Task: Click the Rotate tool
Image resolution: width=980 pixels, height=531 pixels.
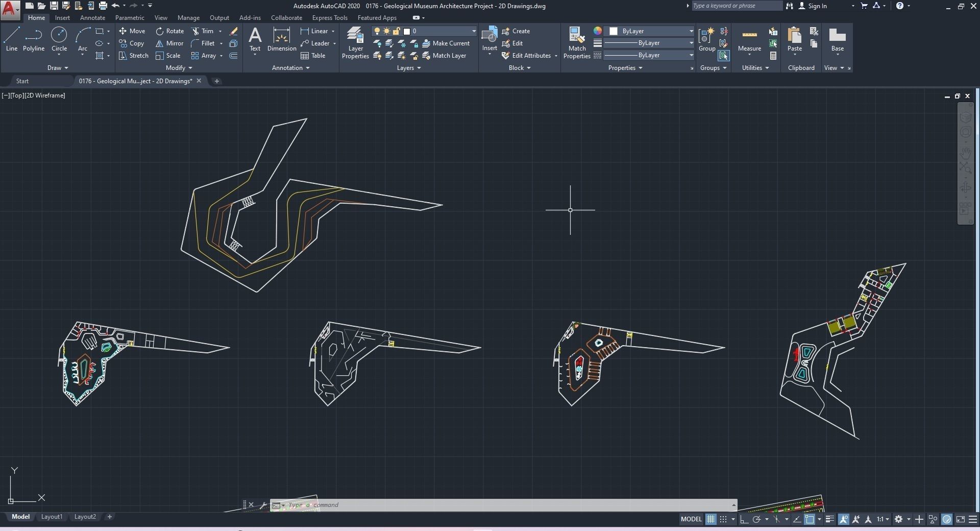Action: [170, 31]
